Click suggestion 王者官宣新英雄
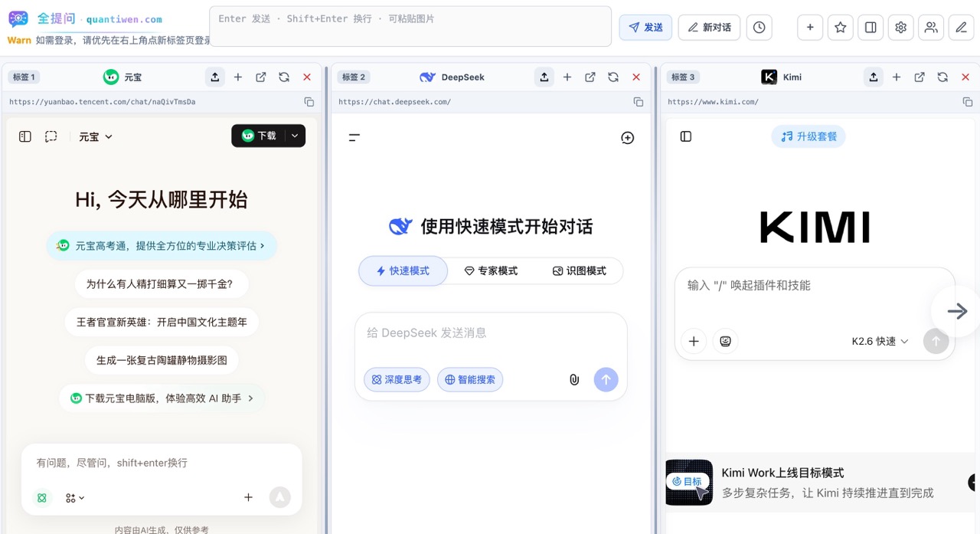 tap(162, 322)
